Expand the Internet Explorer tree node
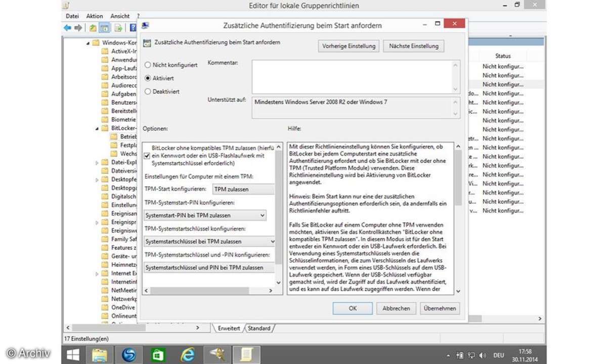 (x=97, y=274)
